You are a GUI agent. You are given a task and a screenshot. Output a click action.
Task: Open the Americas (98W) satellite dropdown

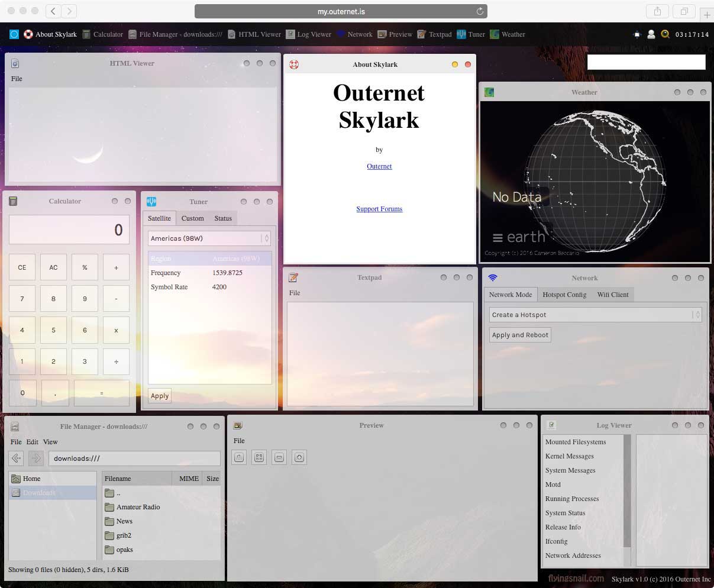click(x=209, y=238)
